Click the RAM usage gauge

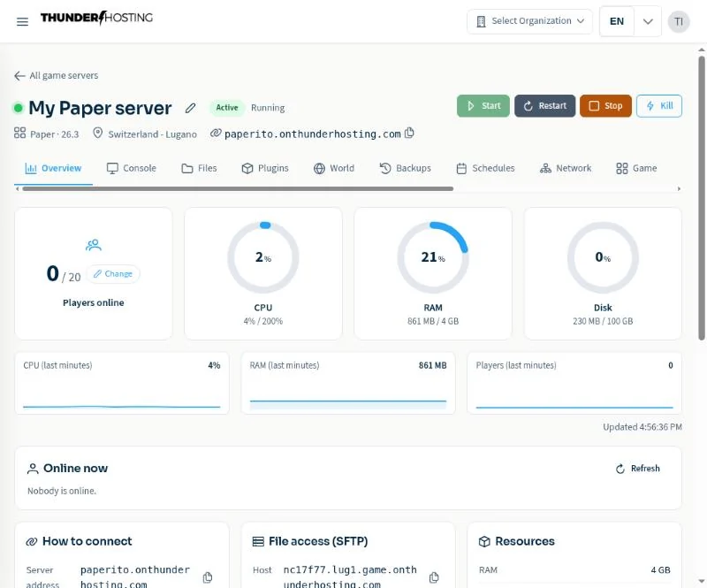click(433, 257)
